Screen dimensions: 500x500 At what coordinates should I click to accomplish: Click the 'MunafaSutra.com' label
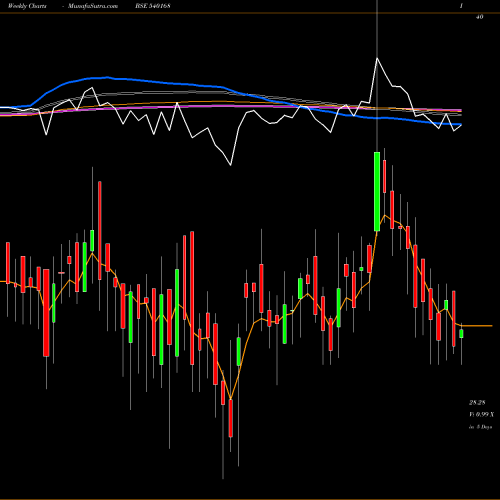click(93, 6)
